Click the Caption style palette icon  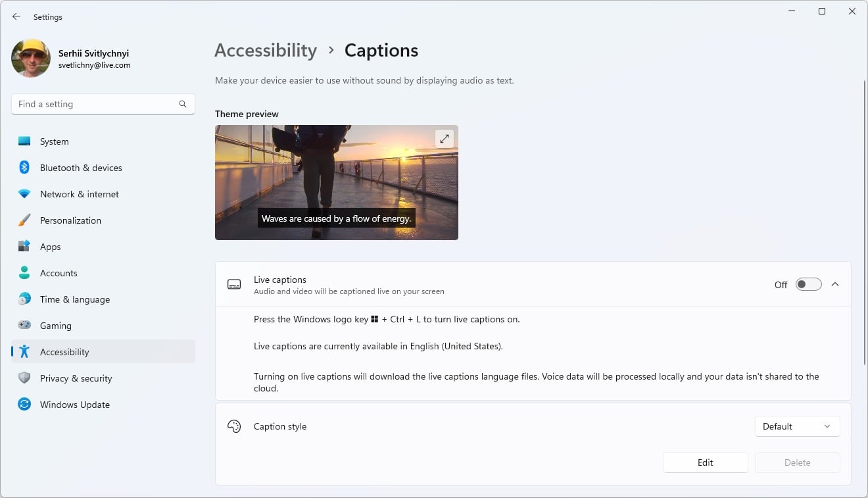pos(234,426)
